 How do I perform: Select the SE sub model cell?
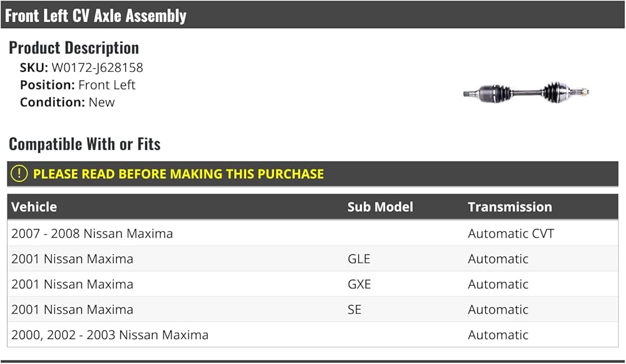pyautogui.click(x=354, y=310)
